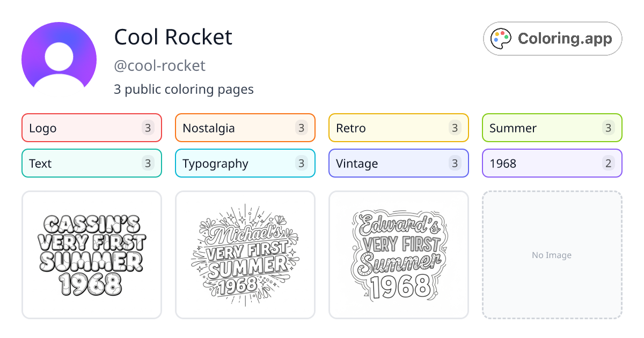Click the count badge on the 1968 tag
The height and width of the screenshot is (338, 644).
609,163
